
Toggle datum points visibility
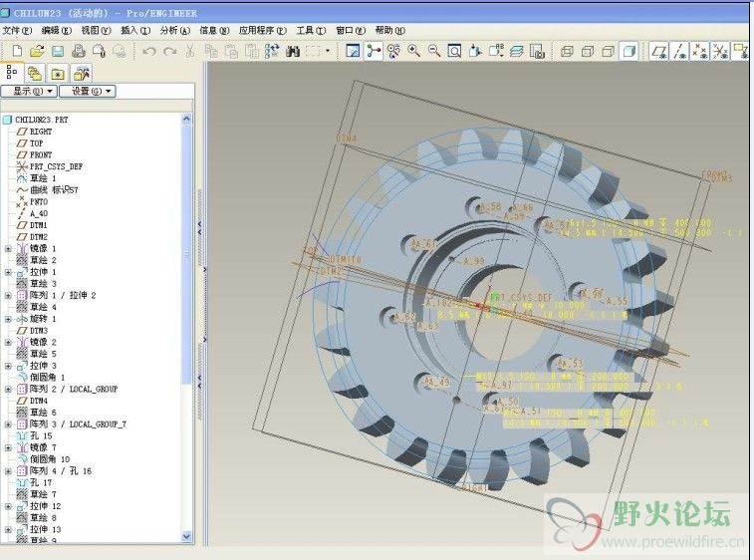[699, 51]
